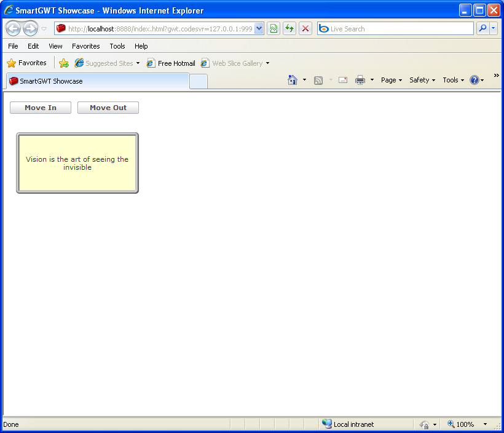Toggle the Compatibility View page icon

pyautogui.click(x=274, y=29)
